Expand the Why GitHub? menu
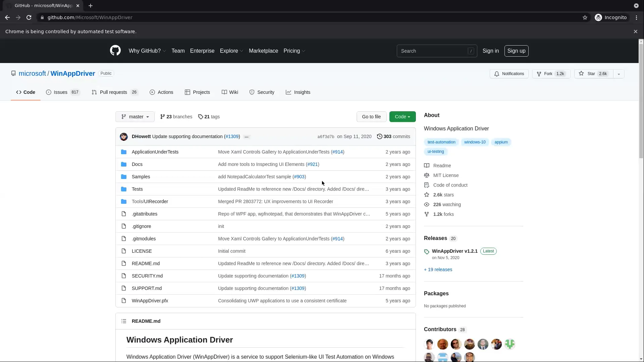Screen dimensions: 644x362 [x=147, y=51]
